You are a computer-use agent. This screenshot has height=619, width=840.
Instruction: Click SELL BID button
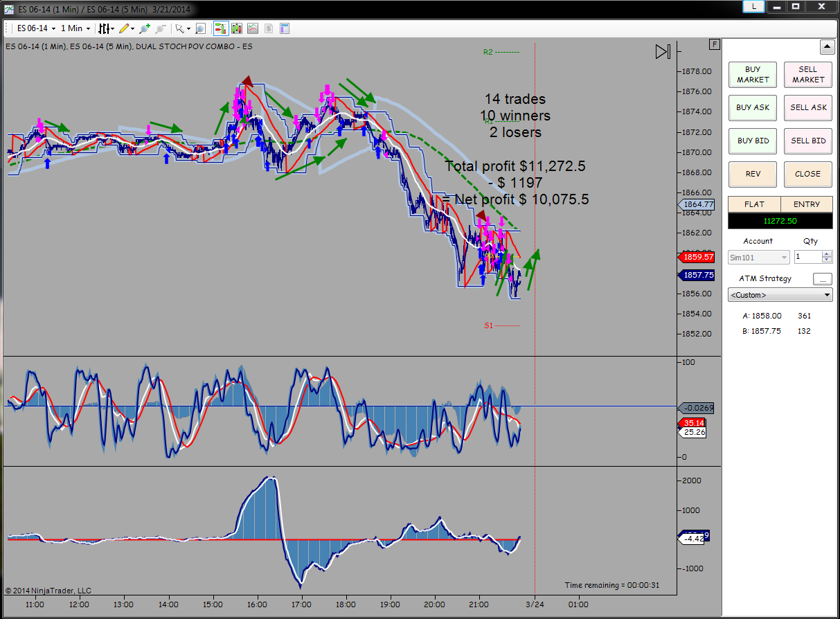pos(807,141)
